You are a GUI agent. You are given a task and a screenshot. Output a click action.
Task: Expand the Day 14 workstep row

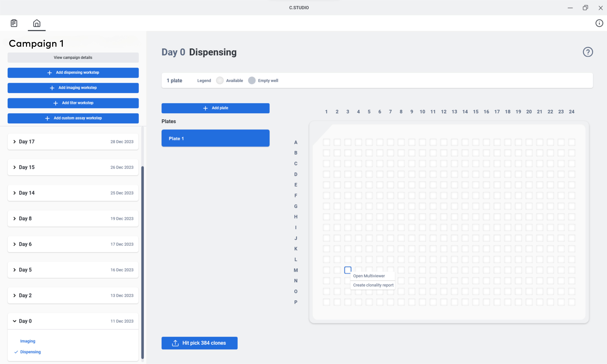(73, 193)
